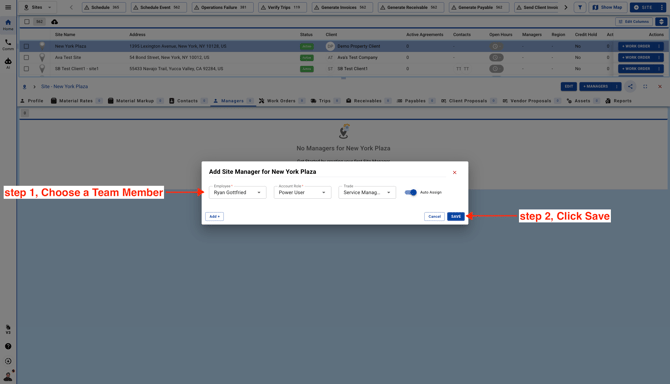This screenshot has height=384, width=670.
Task: Open more options beside MANAGERS button
Action: (x=617, y=86)
